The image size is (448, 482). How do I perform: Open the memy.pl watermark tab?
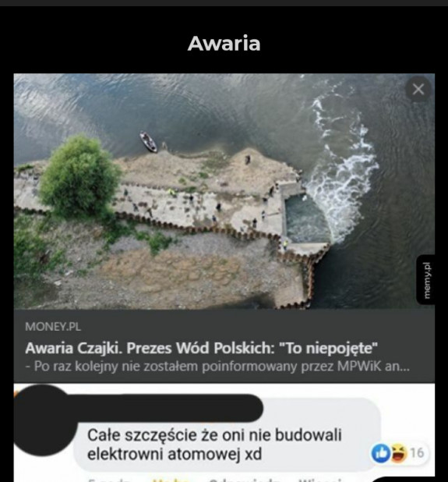click(426, 280)
